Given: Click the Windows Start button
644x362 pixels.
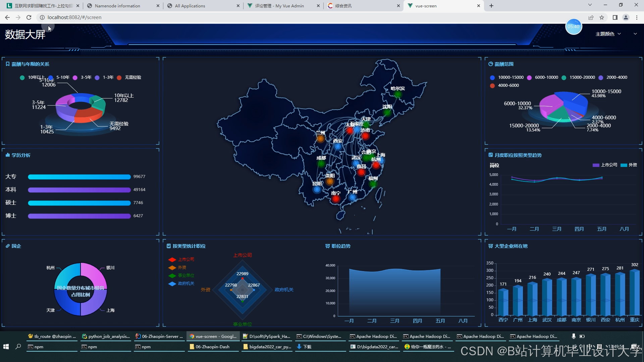Looking at the screenshot, I should [x=6, y=347].
